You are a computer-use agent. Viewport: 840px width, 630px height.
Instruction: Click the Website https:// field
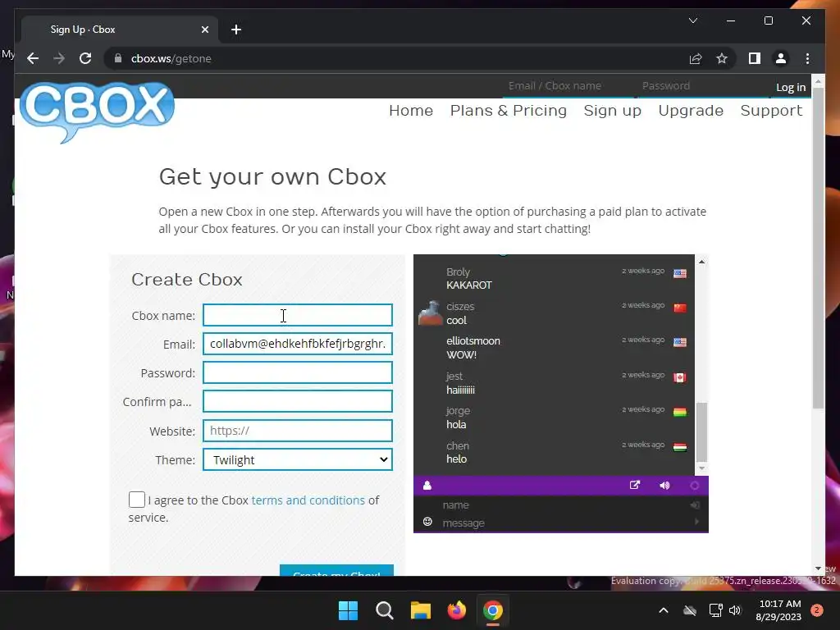pyautogui.click(x=297, y=431)
